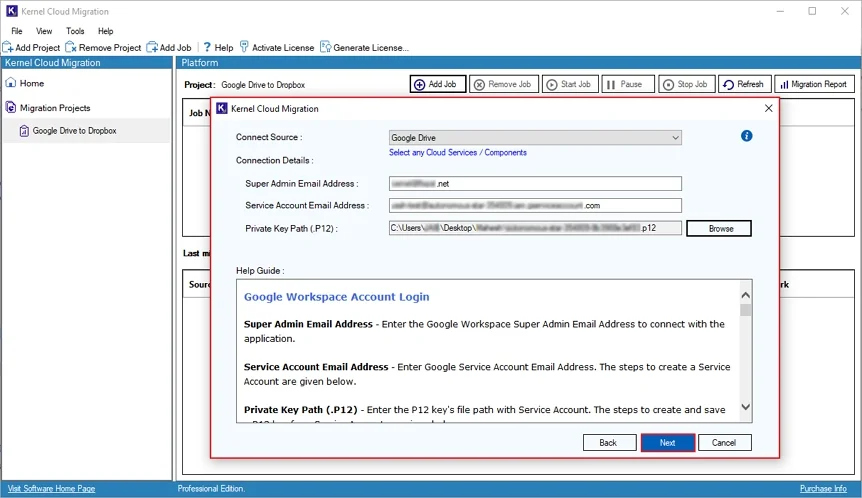The width and height of the screenshot is (862, 498).
Task: Minimize the main application window
Action: coord(780,11)
